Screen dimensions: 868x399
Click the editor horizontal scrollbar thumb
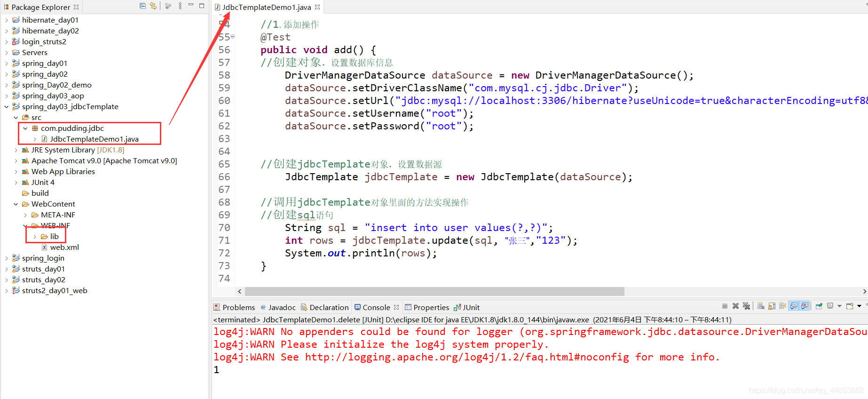pos(434,291)
